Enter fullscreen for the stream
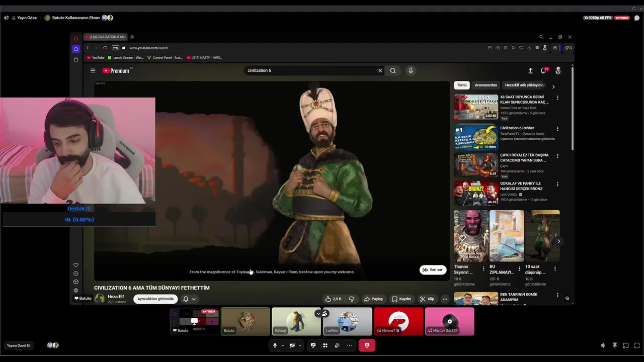The width and height of the screenshot is (644, 362). (x=637, y=345)
